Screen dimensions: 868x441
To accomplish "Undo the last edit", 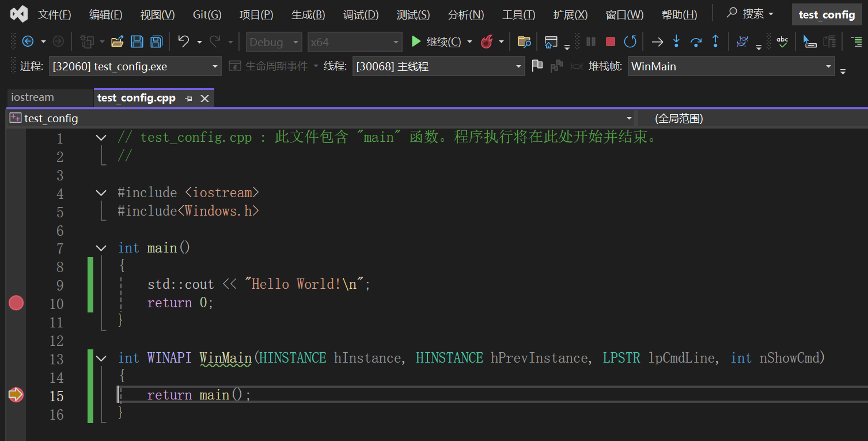I will 183,42.
